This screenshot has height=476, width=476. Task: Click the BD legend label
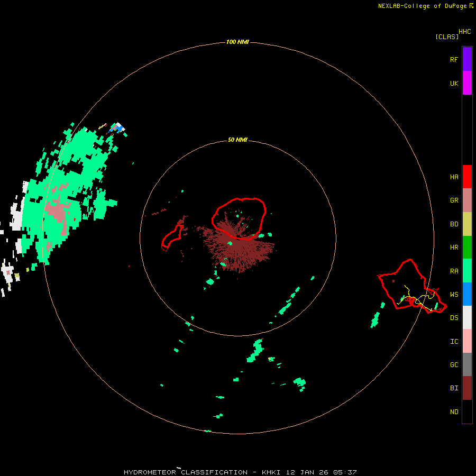(x=454, y=224)
